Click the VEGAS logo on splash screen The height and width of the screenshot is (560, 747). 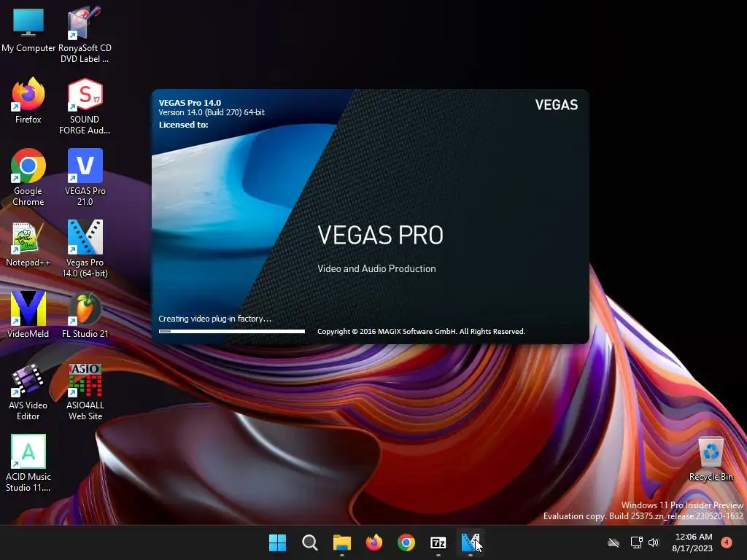(x=557, y=105)
